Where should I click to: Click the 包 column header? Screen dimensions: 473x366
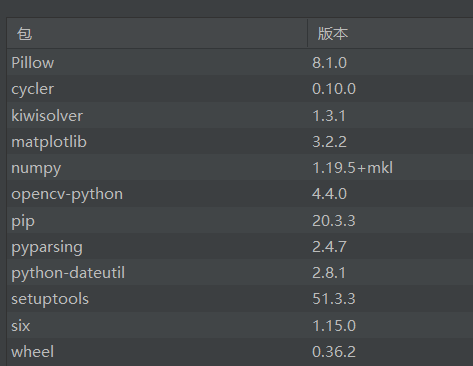pos(157,34)
